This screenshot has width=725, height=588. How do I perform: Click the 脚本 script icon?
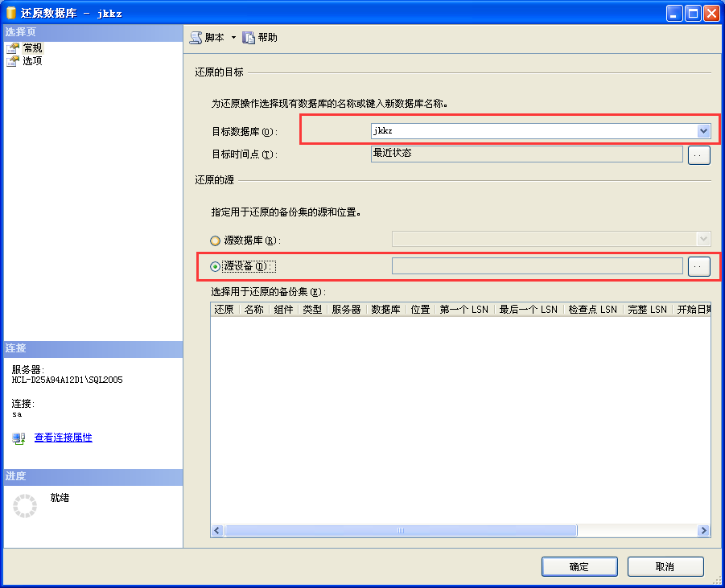(196, 38)
